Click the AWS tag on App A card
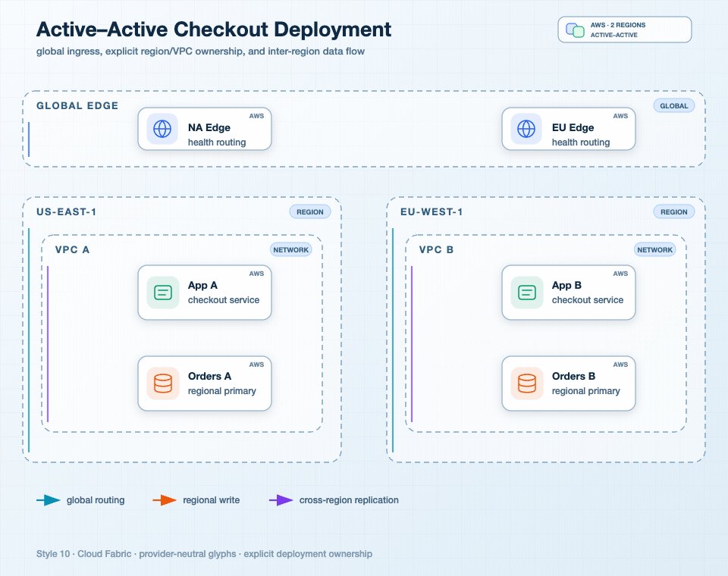Screen dimensions: 728x576 coord(256,274)
